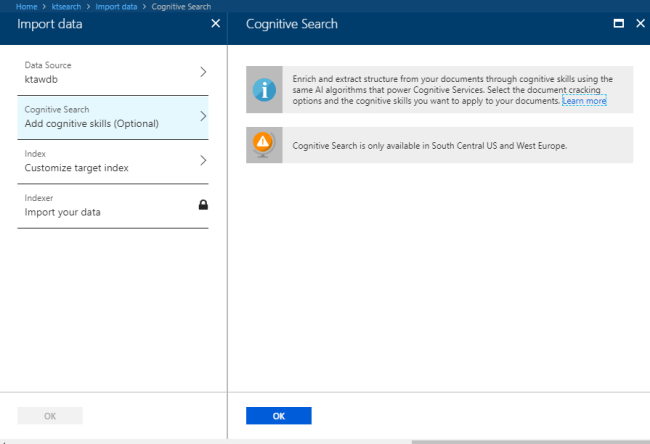The height and width of the screenshot is (444, 650).
Task: Open the Learn more link
Action: [x=584, y=101]
